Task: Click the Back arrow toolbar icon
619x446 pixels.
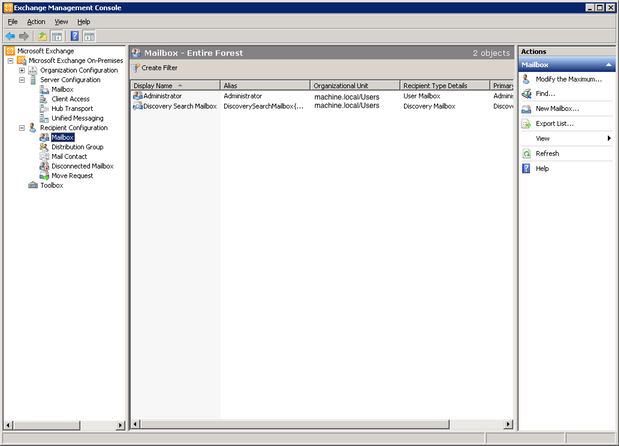Action: point(10,36)
